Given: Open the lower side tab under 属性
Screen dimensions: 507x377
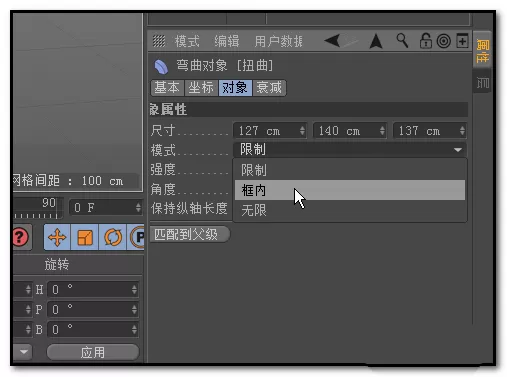Looking at the screenshot, I should [482, 82].
